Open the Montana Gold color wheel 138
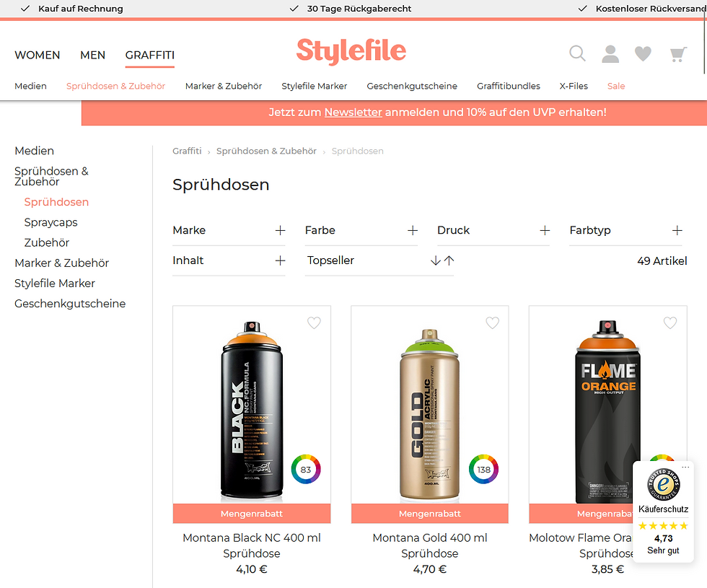 click(483, 469)
